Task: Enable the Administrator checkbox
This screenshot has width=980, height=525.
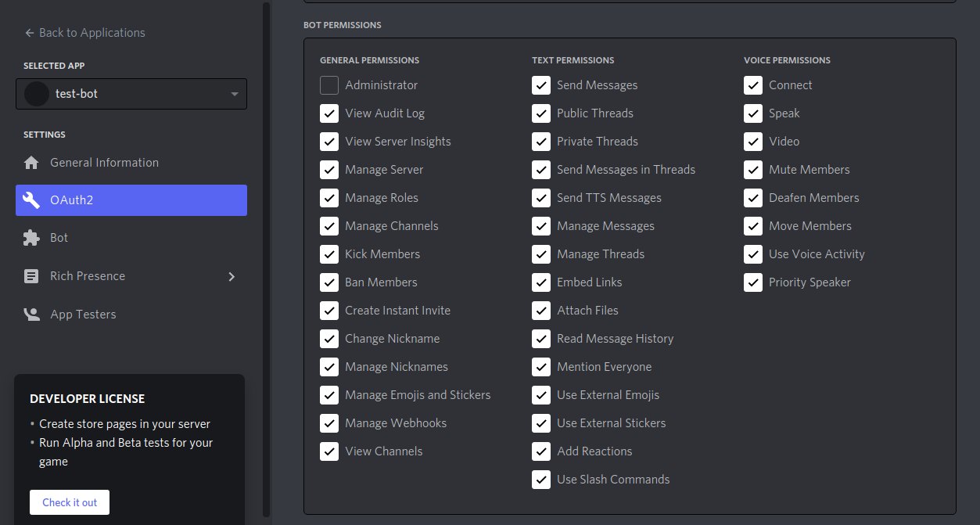Action: (x=329, y=85)
